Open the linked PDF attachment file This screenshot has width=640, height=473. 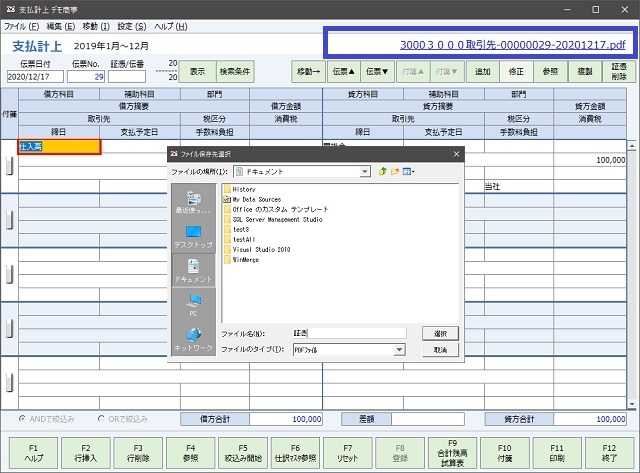512,45
